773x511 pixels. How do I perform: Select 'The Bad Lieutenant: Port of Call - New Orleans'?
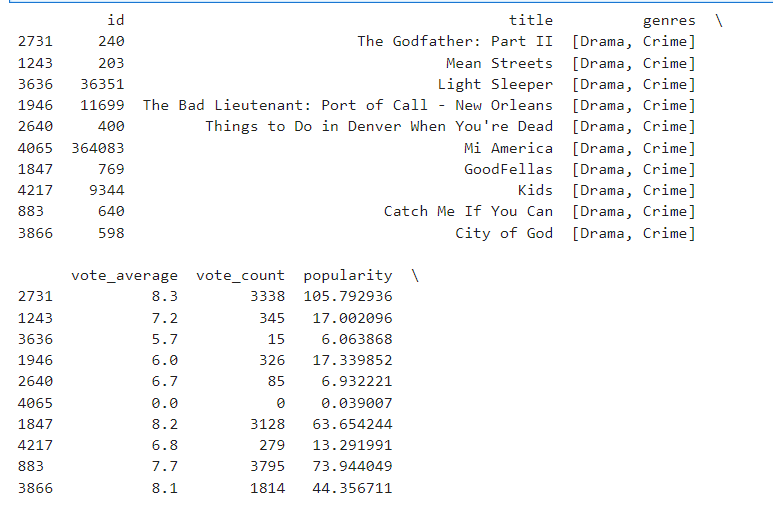point(348,105)
